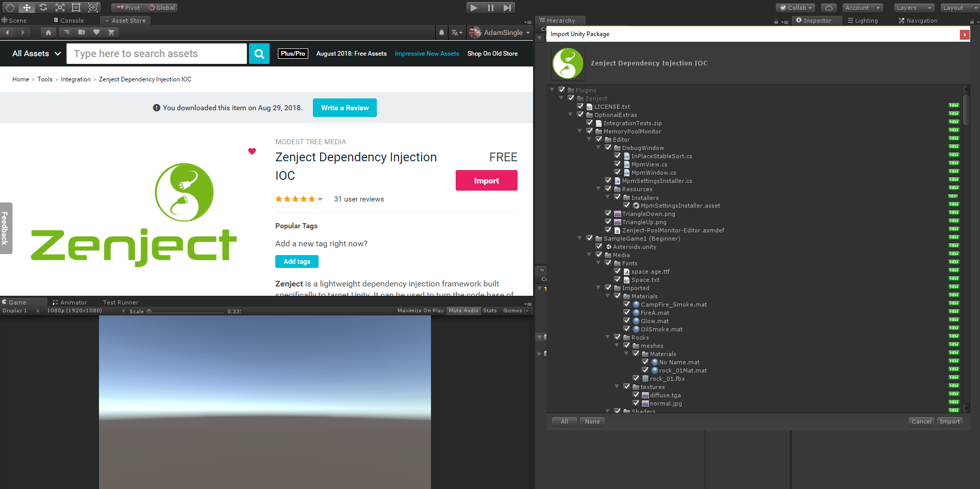Open Asset Store favorites via heart icon
This screenshot has height=489, width=980.
click(96, 32)
